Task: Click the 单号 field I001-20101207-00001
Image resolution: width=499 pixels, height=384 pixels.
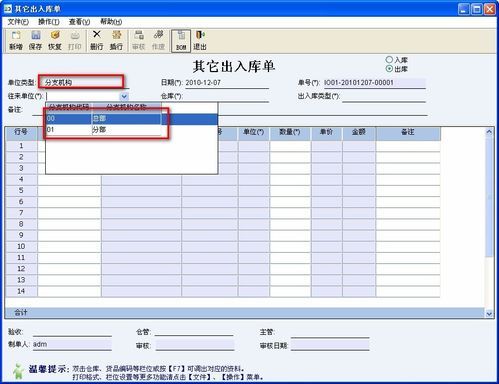Action: click(374, 83)
